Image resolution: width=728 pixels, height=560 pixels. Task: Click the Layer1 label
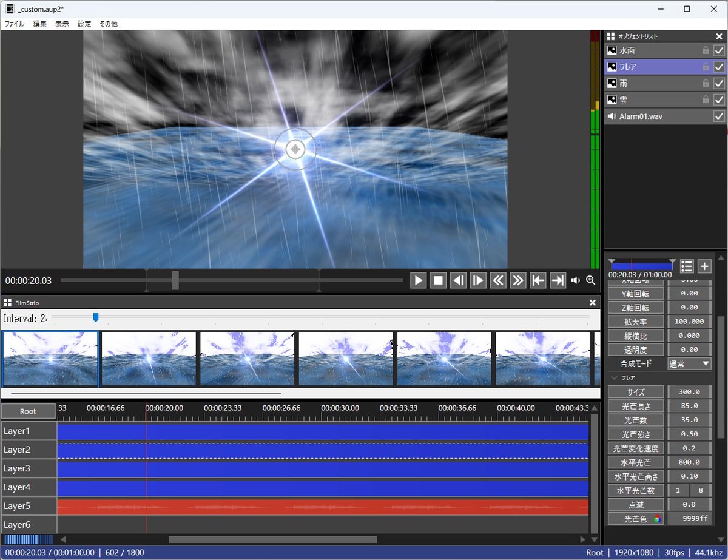29,431
